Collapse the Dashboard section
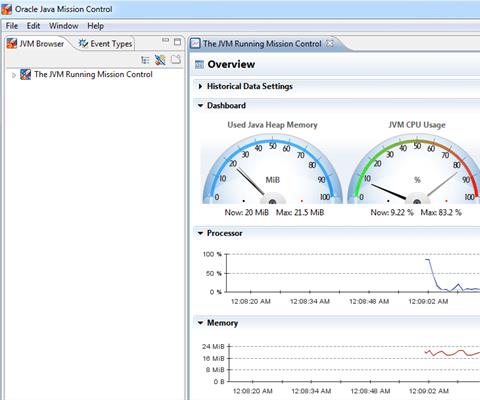 [200, 105]
